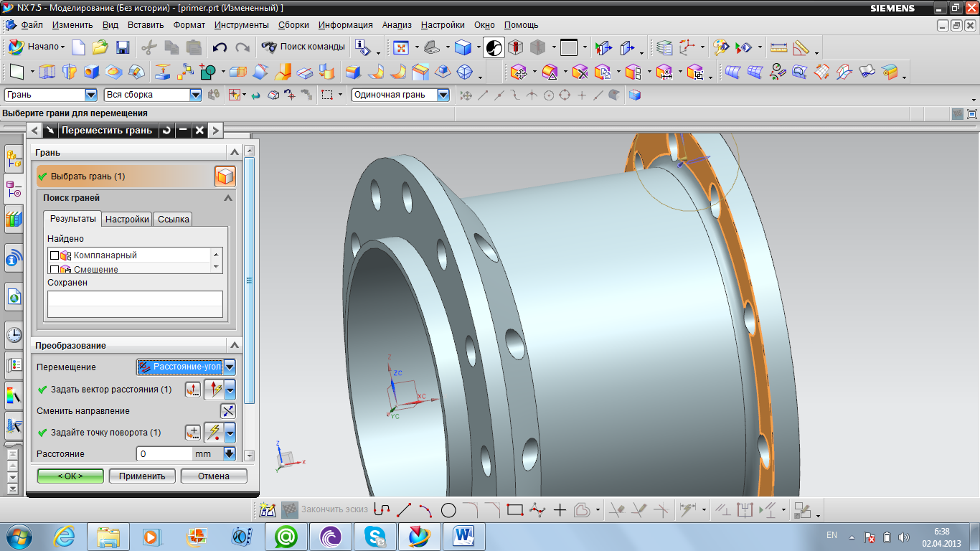The image size is (980, 551).
Task: Tick the 'Смещение' checkbox
Action: pos(55,269)
